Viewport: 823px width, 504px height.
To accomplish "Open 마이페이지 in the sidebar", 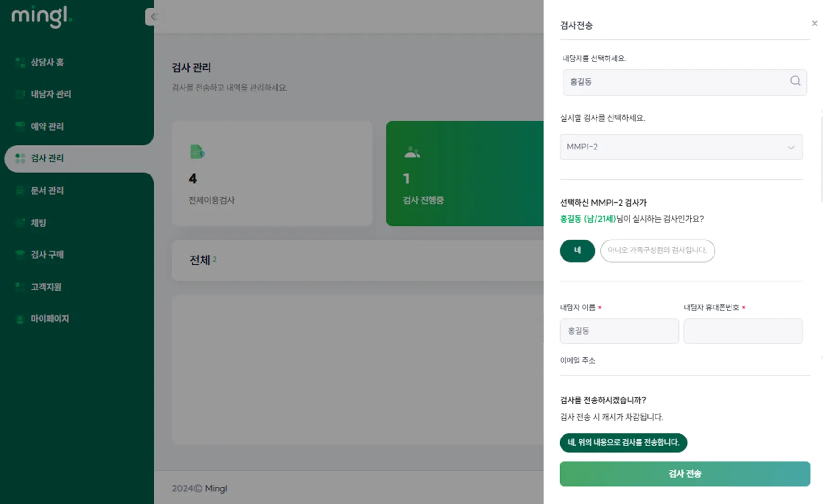I will pos(50,319).
